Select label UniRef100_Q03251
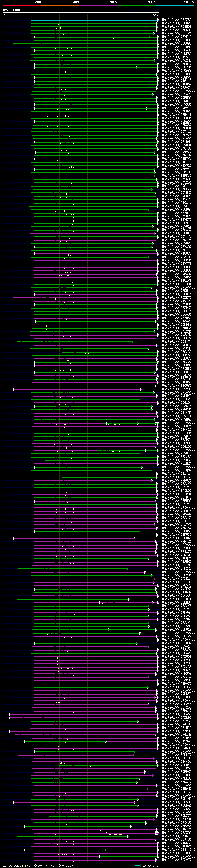The height and width of the screenshot is (868, 197). pos(177,183)
